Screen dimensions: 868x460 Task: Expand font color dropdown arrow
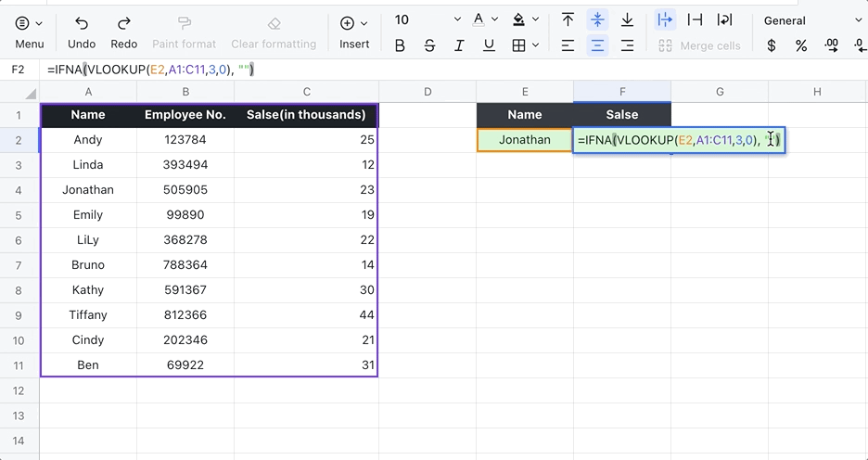pyautogui.click(x=494, y=19)
